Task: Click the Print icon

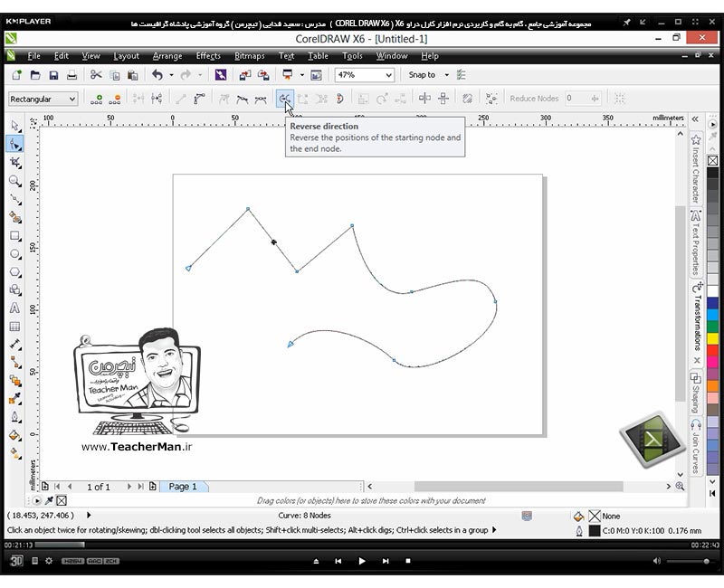Action: coord(71,75)
